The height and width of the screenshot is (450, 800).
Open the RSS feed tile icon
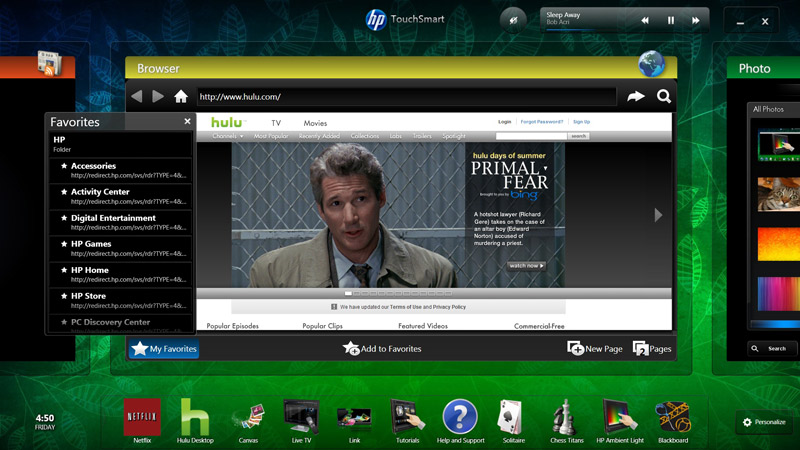pos(49,64)
